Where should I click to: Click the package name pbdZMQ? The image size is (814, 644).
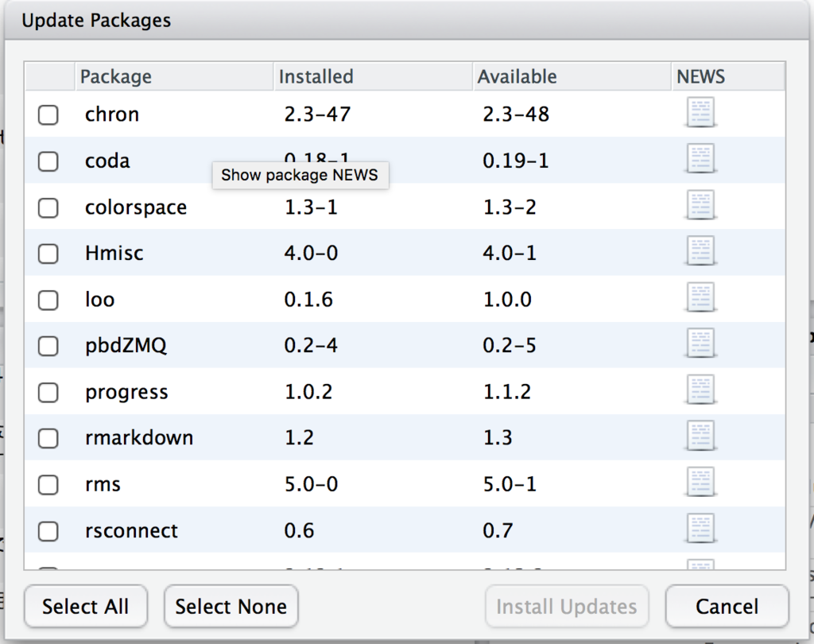(x=126, y=345)
